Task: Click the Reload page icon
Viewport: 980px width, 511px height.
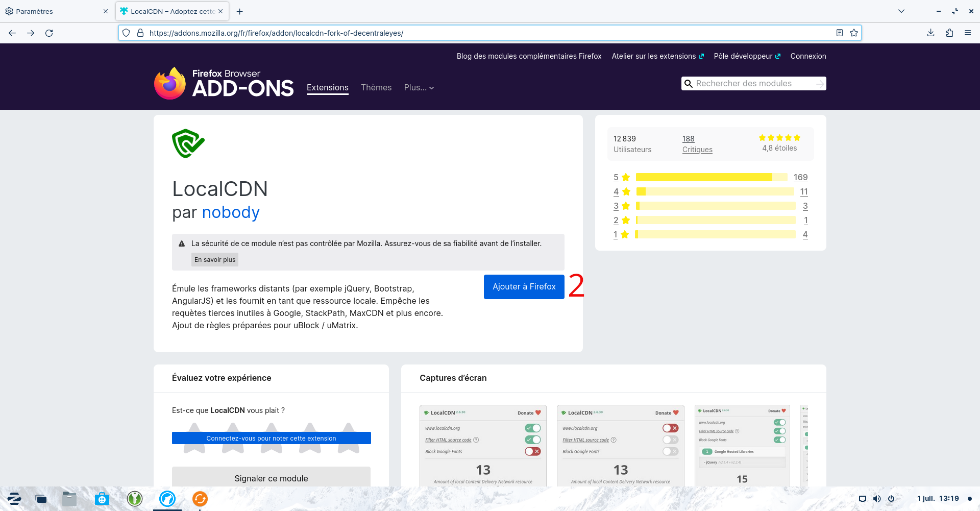Action: (49, 33)
